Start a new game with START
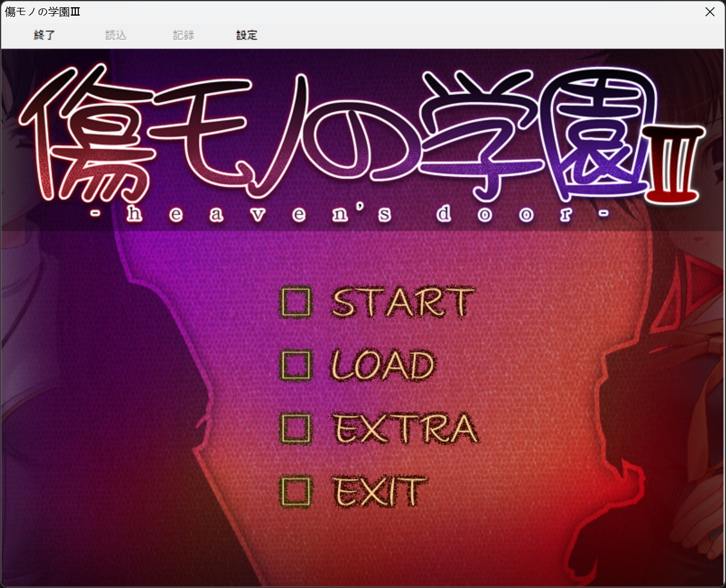This screenshot has width=726, height=588. tap(402, 302)
